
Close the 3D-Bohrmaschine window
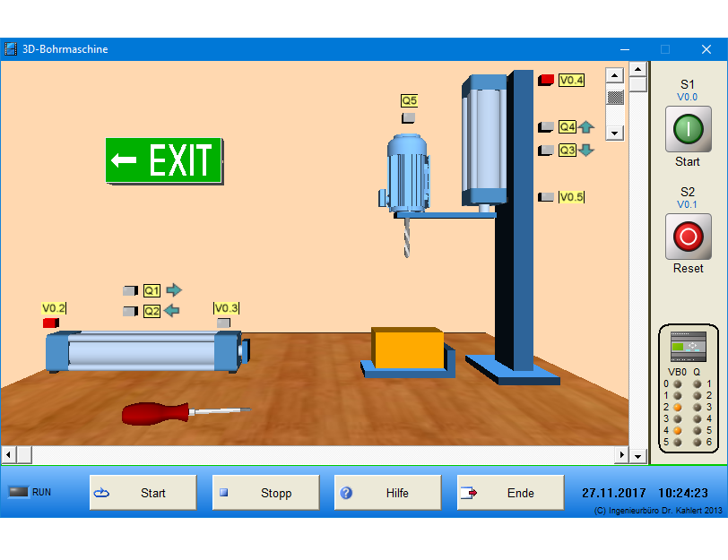[706, 49]
